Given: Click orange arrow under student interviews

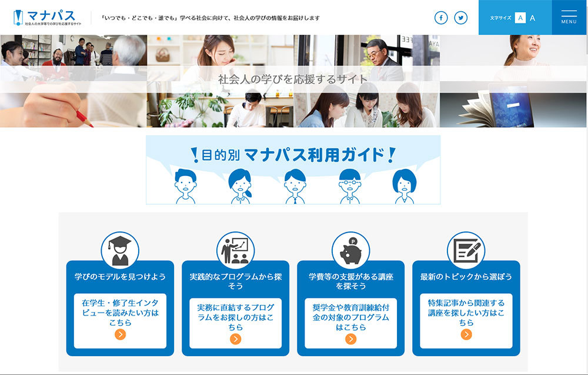Looking at the screenshot, I should [120, 334].
